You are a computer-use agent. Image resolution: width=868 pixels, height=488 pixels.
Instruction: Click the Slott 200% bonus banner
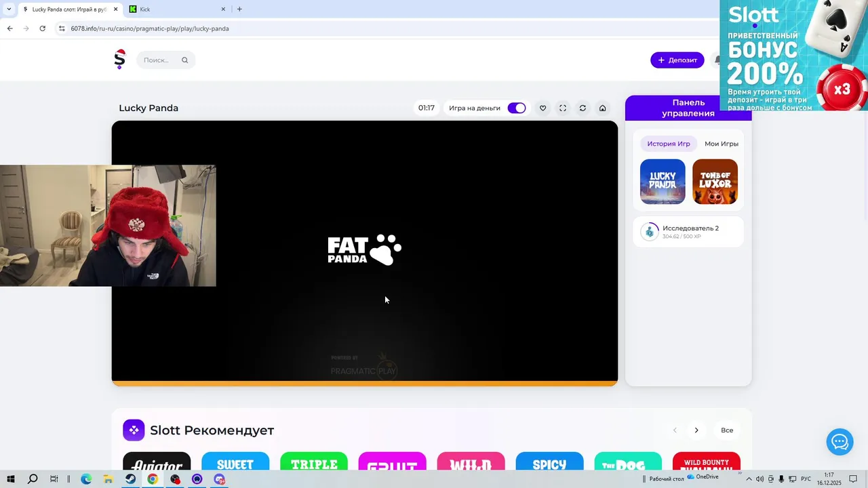pos(793,55)
